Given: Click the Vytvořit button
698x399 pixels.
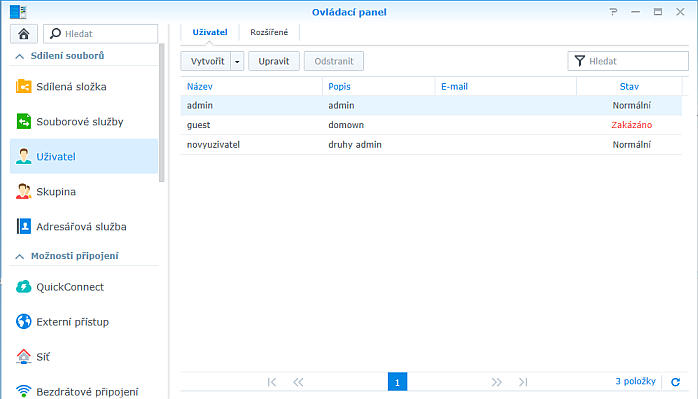Looking at the screenshot, I should pyautogui.click(x=207, y=61).
